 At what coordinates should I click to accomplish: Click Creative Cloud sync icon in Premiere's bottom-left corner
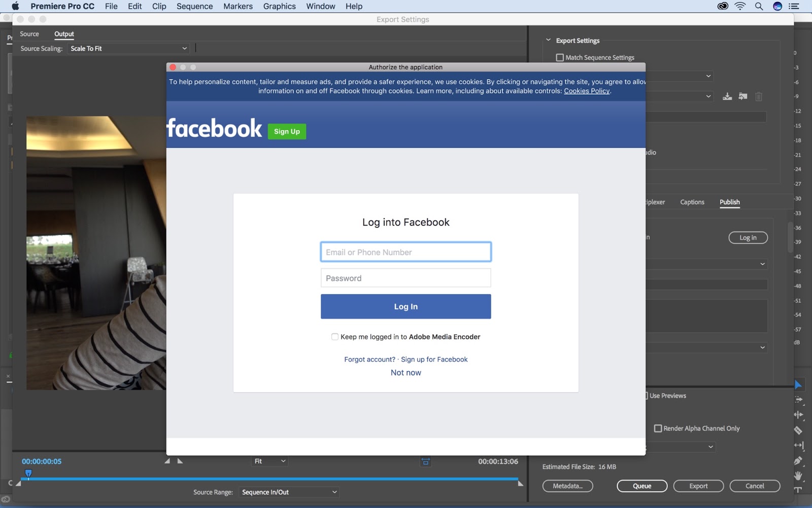(x=6, y=499)
